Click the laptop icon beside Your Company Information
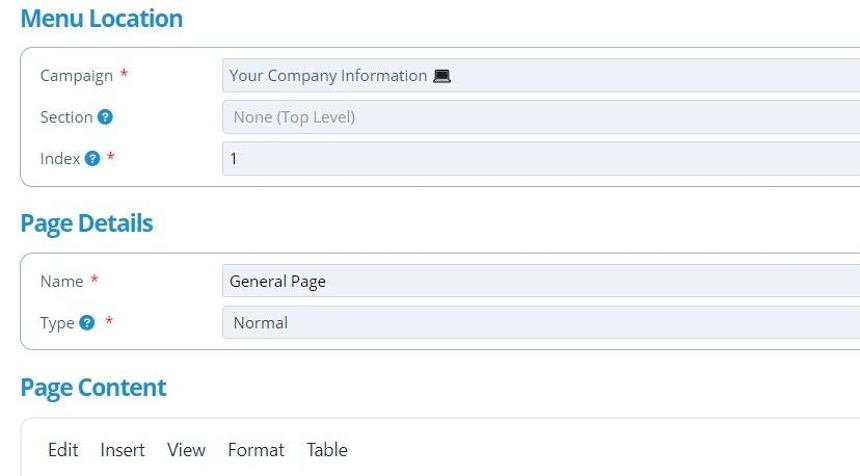860x476 pixels. pyautogui.click(x=442, y=76)
